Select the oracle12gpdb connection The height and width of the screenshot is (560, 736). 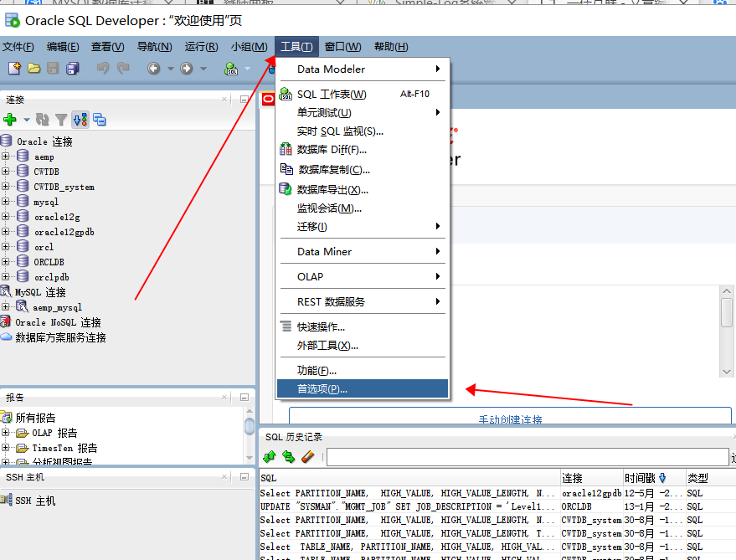point(64,232)
